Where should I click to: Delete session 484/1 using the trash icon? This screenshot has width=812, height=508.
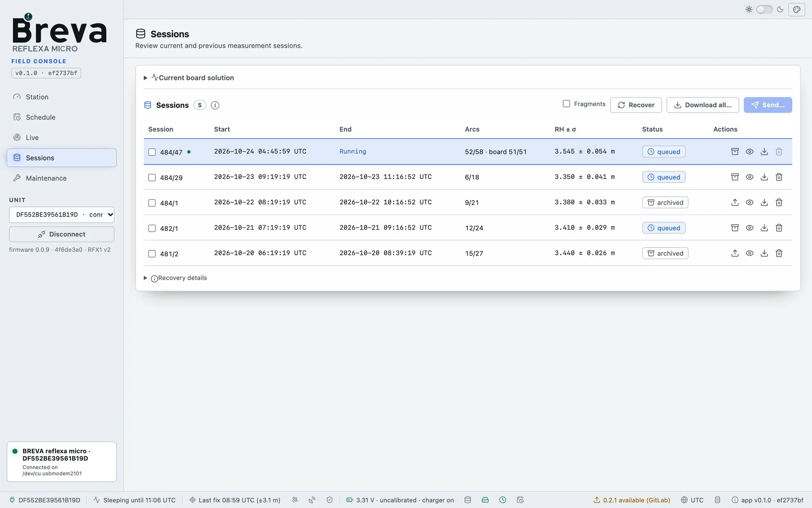[x=779, y=202]
